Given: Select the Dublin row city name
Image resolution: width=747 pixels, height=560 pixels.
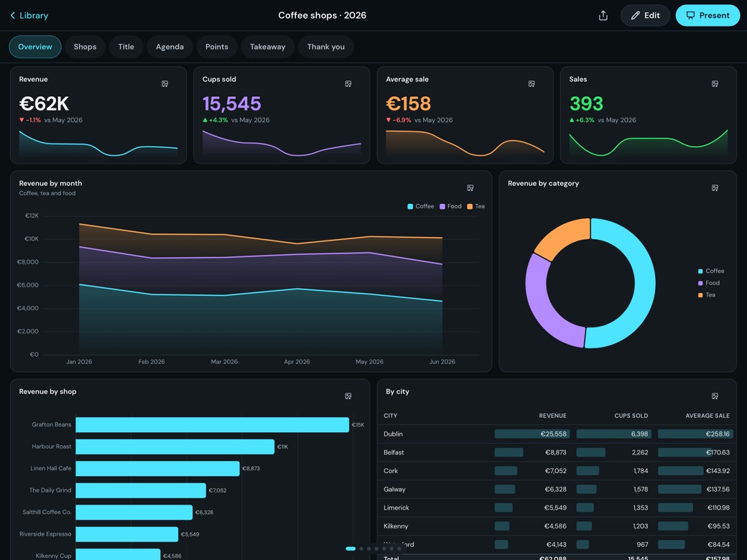Looking at the screenshot, I should (x=393, y=434).
